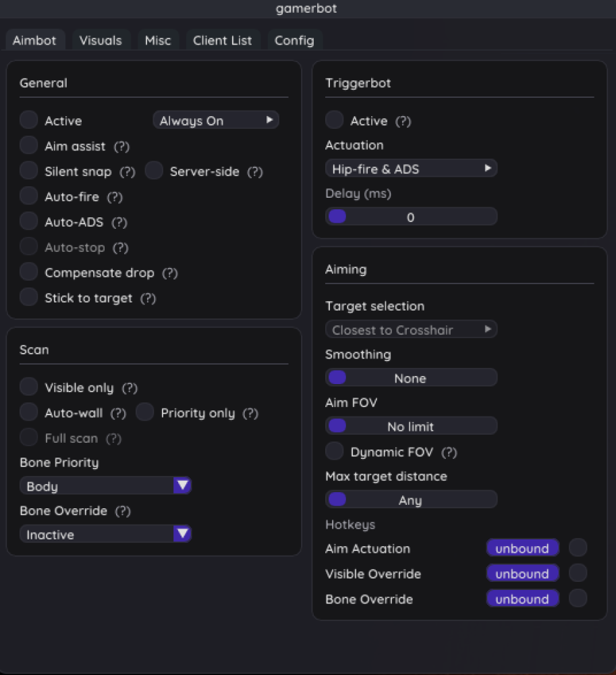Click the unbound button for Visible Override
This screenshot has width=616, height=675.
click(x=522, y=574)
